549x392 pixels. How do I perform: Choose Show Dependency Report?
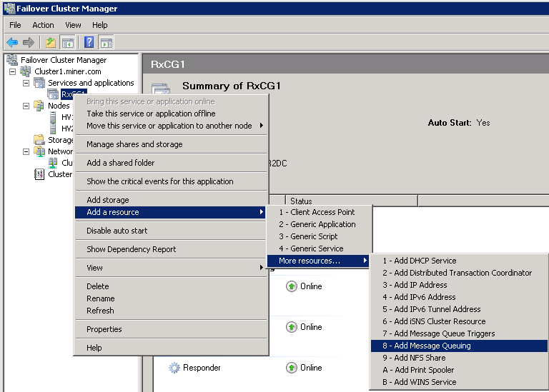pos(131,249)
